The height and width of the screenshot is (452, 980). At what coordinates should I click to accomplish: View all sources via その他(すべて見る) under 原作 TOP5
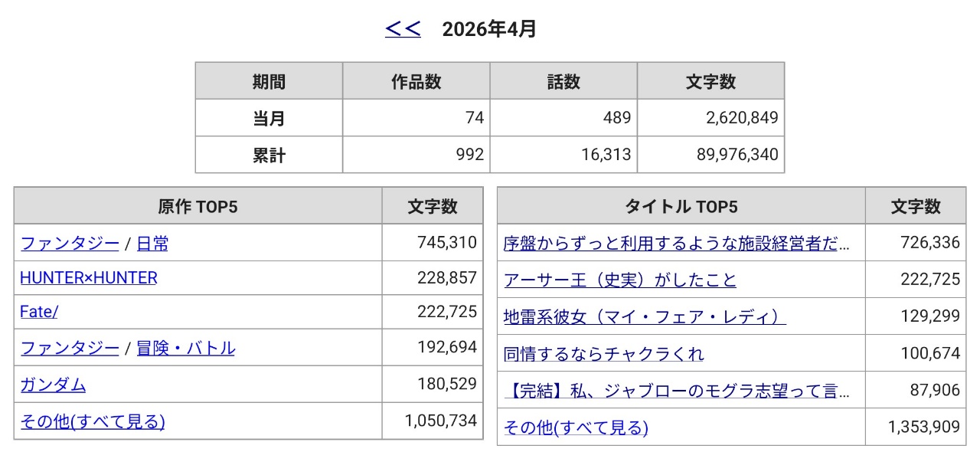click(x=93, y=421)
